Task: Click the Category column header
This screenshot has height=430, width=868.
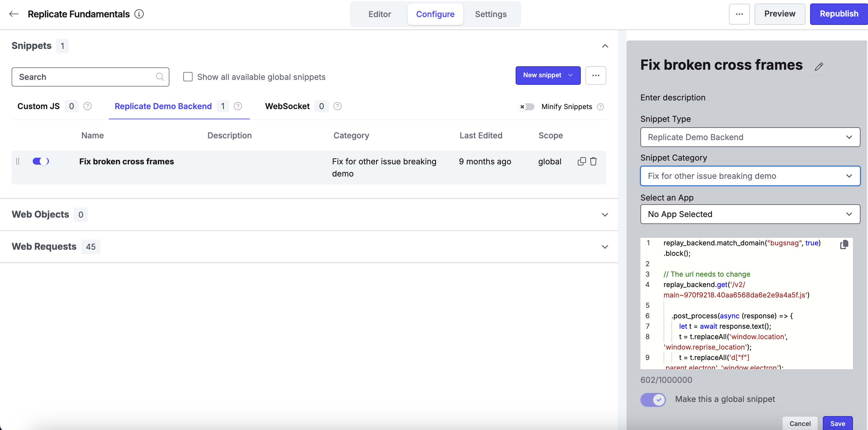Action: pyautogui.click(x=351, y=135)
